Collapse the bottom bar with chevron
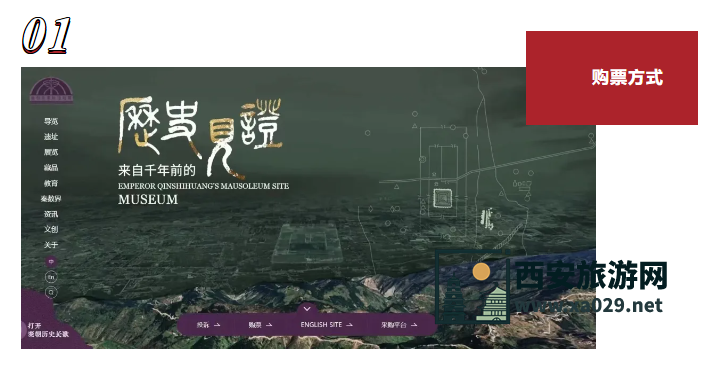Viewport: 708px width, 367px height. [307, 309]
